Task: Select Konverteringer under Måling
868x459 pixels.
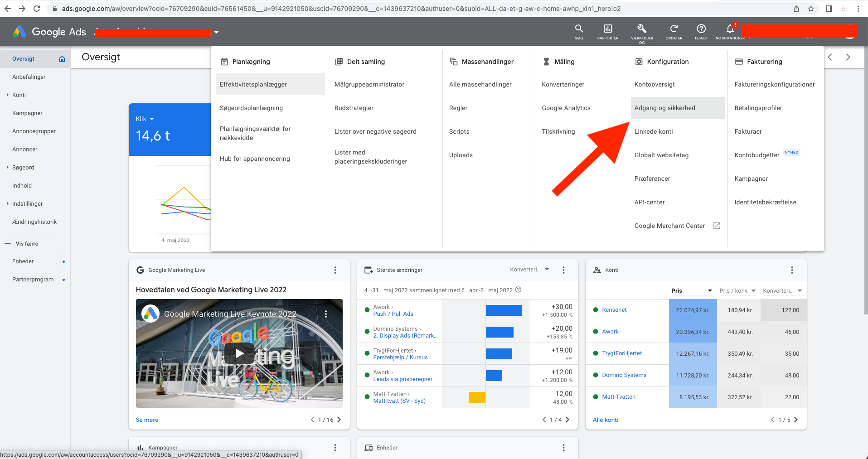Action: pyautogui.click(x=563, y=84)
